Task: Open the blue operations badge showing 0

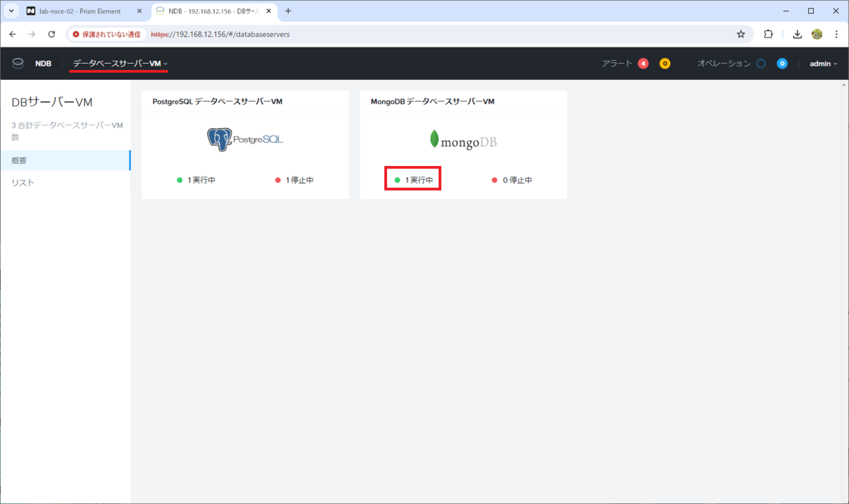Action: click(782, 64)
